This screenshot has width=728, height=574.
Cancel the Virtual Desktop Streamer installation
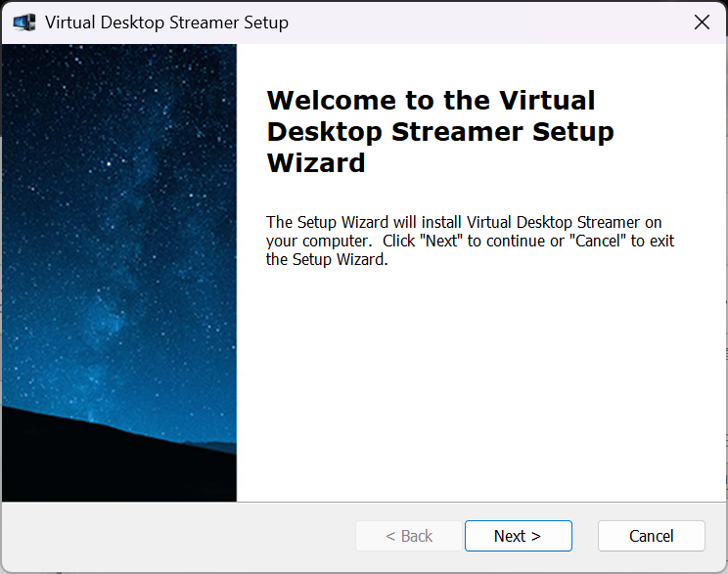click(x=651, y=536)
